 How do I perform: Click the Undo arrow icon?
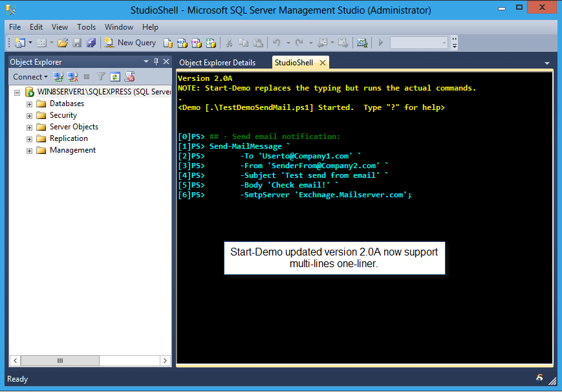pyautogui.click(x=276, y=43)
